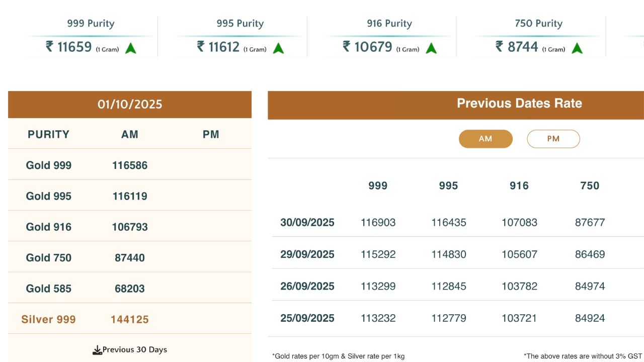
Task: Select the 916 Purity rate price ₹ 10679
Action: tap(367, 47)
